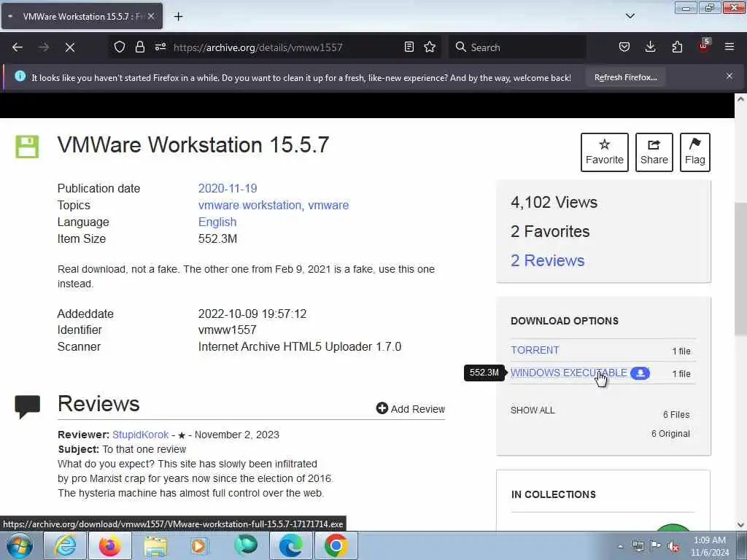This screenshot has width=747, height=560.
Task: Jump to 2 Reviews link
Action: click(x=547, y=260)
